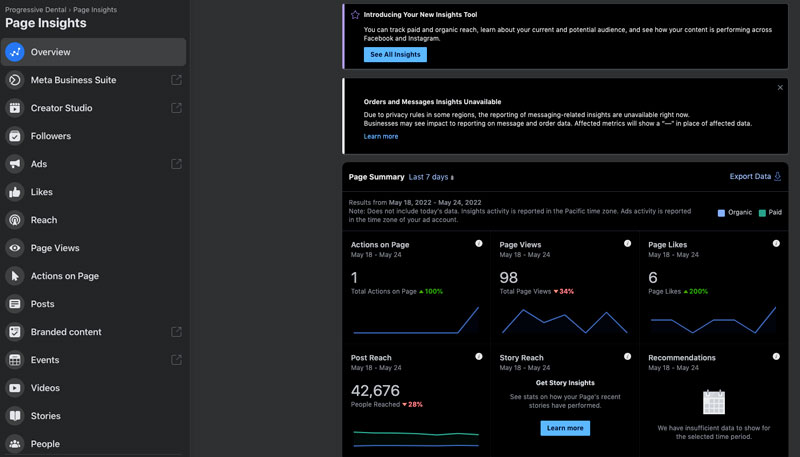This screenshot has width=800, height=457.
Task: Click the Overview graph icon in sidebar
Action: [x=15, y=52]
